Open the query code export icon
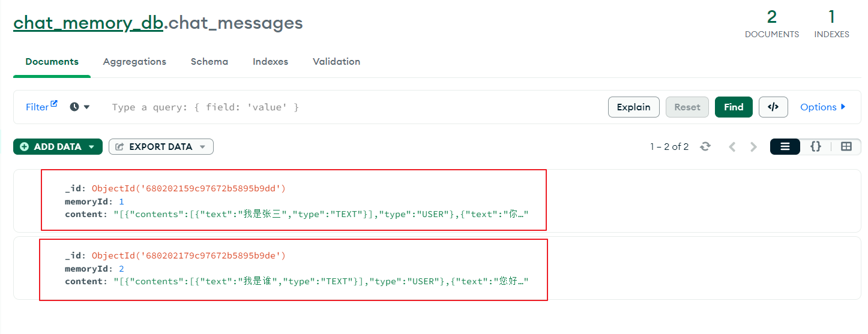 point(773,107)
